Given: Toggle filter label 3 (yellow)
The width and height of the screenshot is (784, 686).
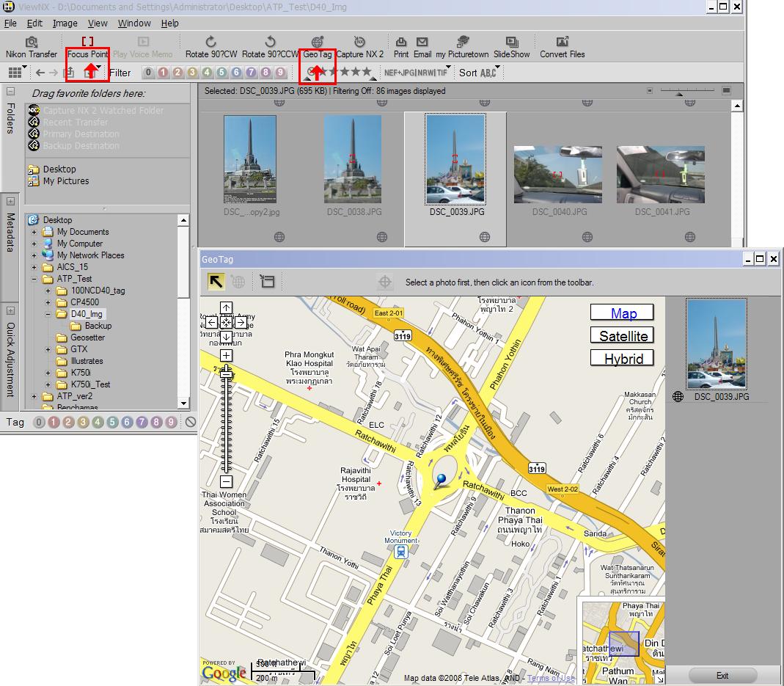Looking at the screenshot, I should click(x=192, y=73).
